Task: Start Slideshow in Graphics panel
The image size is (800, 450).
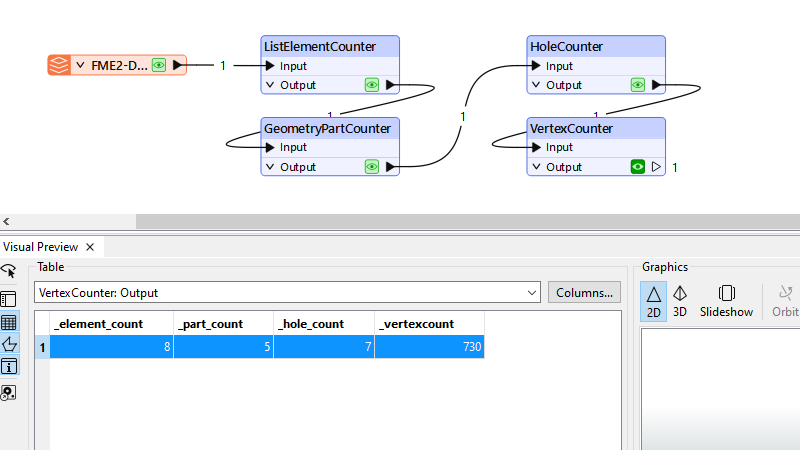Action: (727, 300)
